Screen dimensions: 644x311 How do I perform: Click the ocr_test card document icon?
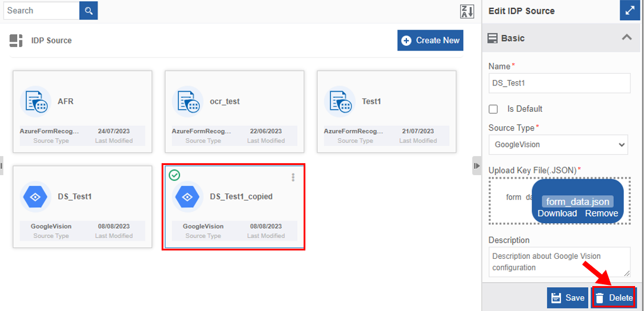pos(188,101)
